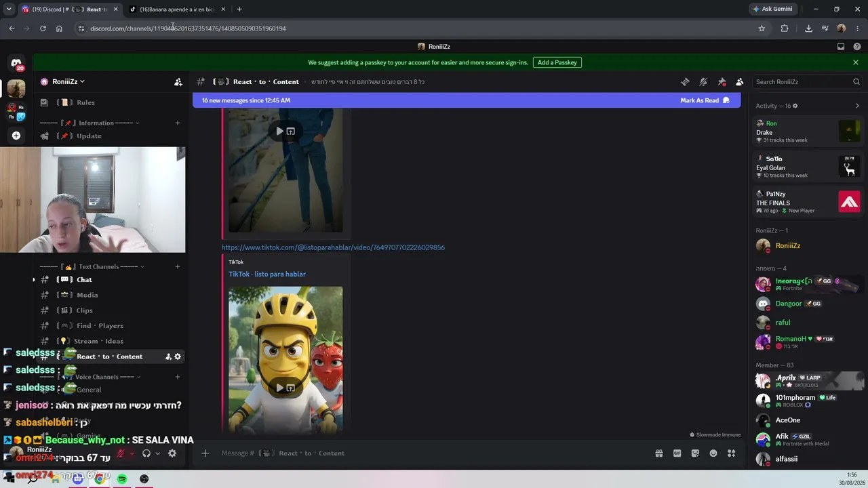Open audio output options arrow
Screen dimensions: 868x488
[157, 453]
